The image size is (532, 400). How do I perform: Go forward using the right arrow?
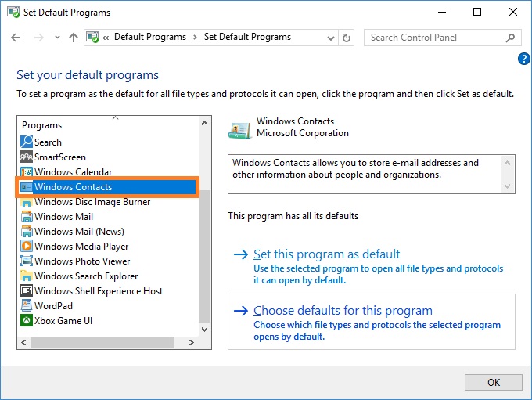pos(39,38)
